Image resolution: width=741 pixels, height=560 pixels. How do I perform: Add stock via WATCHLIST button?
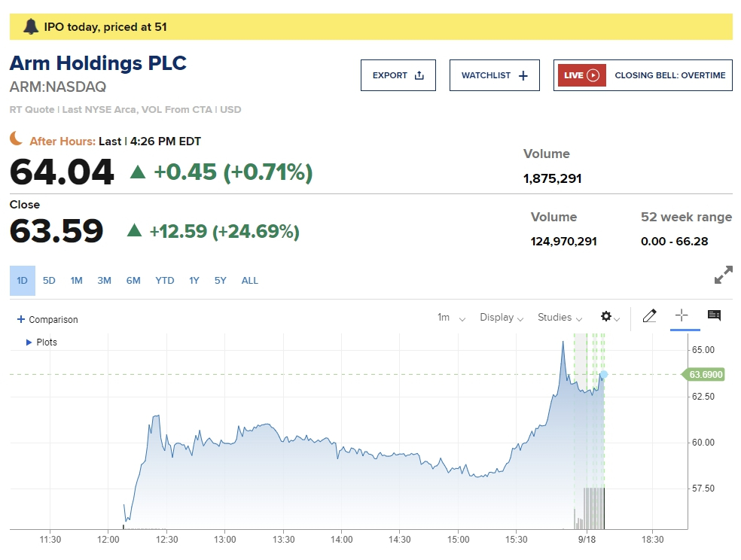494,75
